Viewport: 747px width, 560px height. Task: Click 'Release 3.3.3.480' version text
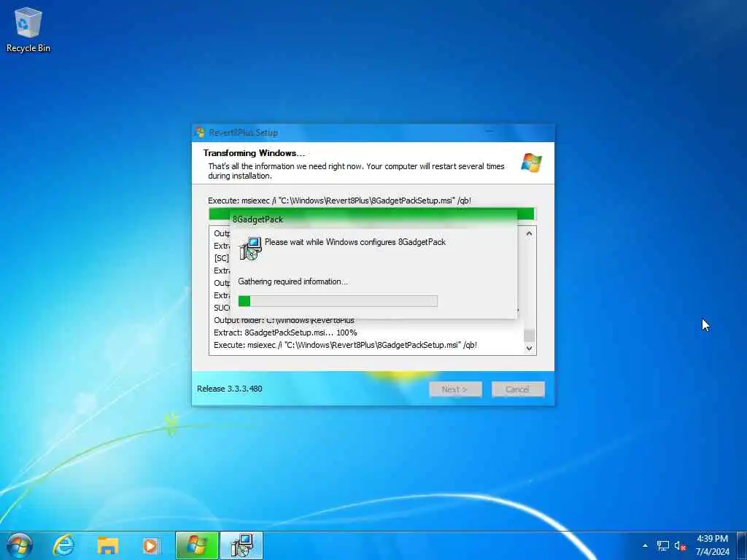coord(230,389)
